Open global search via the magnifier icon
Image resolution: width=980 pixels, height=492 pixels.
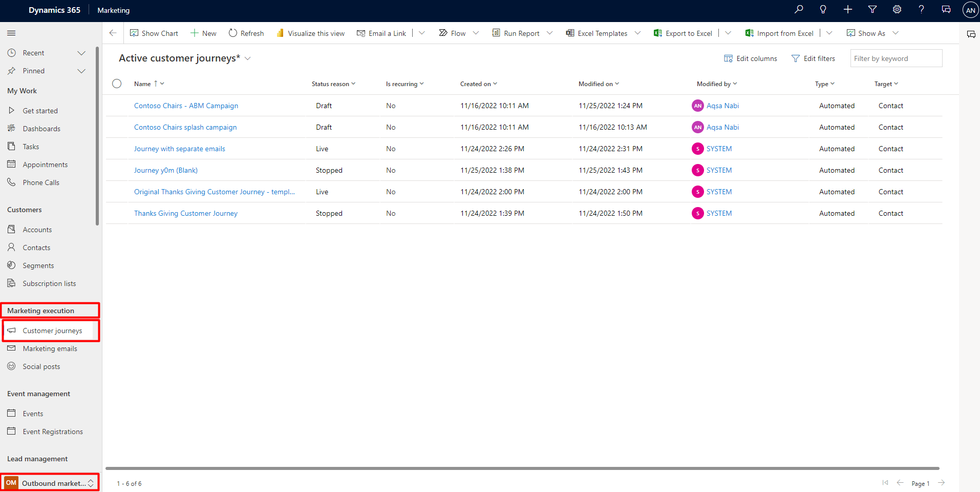[798, 9]
